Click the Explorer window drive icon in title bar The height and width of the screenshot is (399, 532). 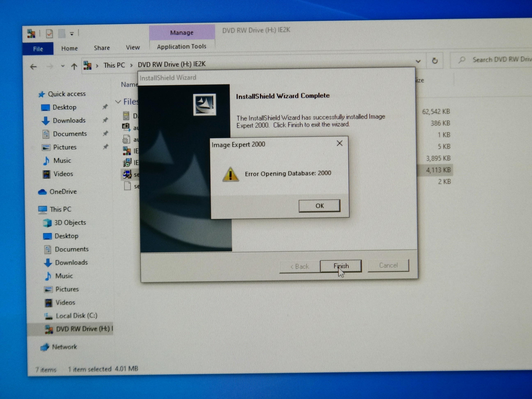point(31,34)
